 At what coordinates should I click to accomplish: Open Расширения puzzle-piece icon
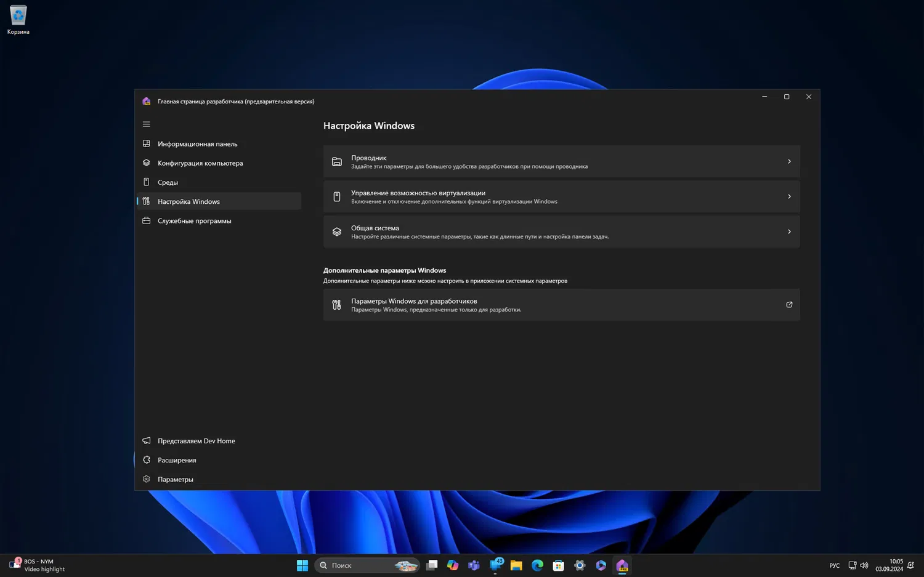coord(147,460)
